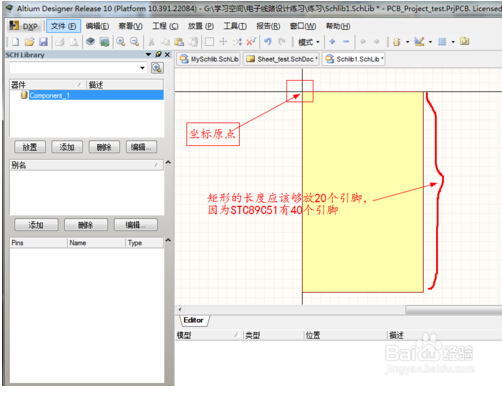This screenshot has height=395, width=502.
Task: Click the zoom out magnifier icon
Action: [134, 42]
